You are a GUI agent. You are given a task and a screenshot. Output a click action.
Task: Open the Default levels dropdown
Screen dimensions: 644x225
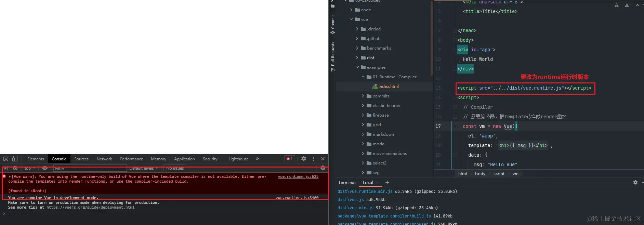[x=144, y=168]
